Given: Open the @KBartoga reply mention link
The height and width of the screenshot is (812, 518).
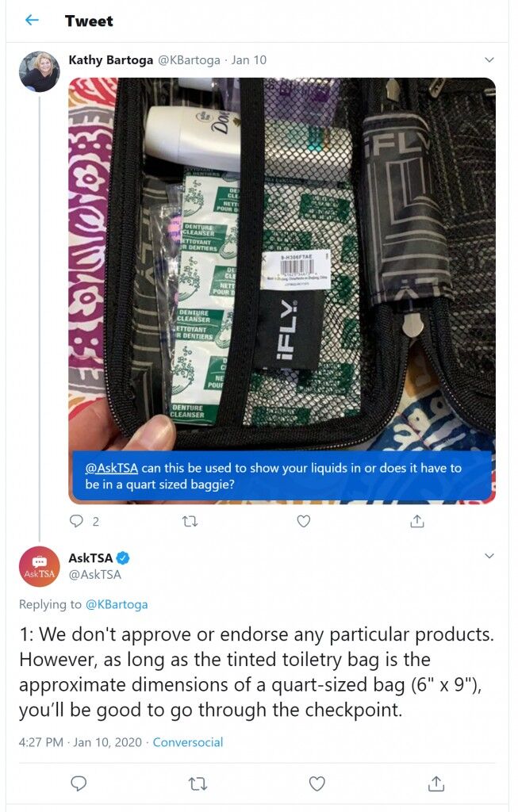Looking at the screenshot, I should click(117, 604).
